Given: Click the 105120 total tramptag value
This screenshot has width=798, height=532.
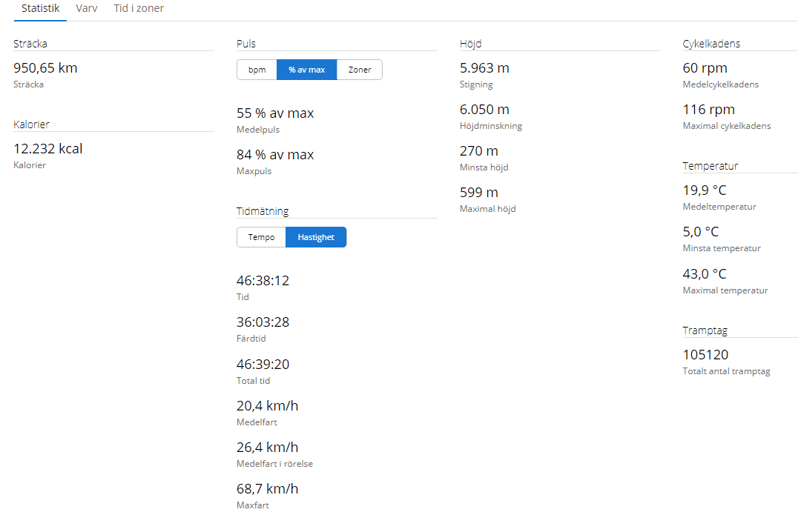Looking at the screenshot, I should (x=705, y=355).
